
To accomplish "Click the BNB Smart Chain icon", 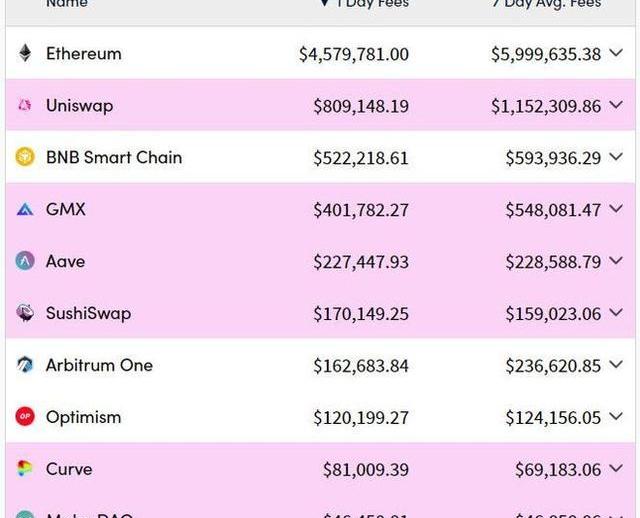I will (25, 158).
